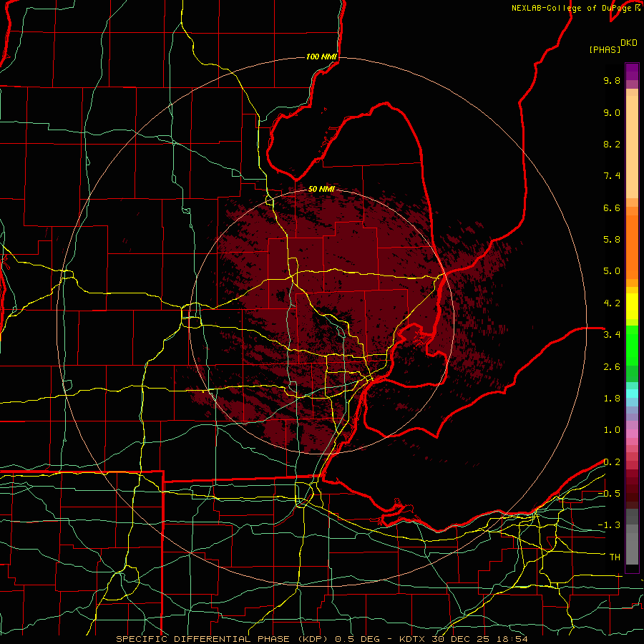Click the 6.6 value on the color scale

tap(612, 208)
